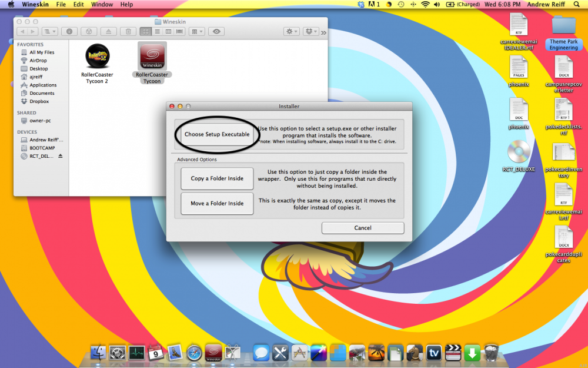
Task: Open the Action gear dropdown in Finder
Action: 291,31
